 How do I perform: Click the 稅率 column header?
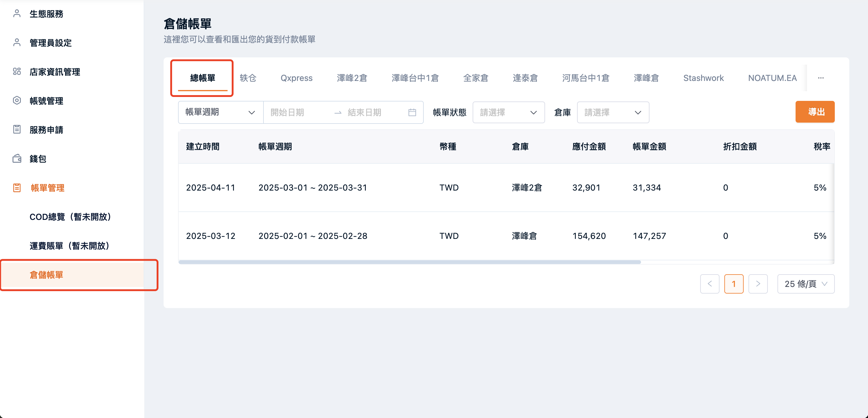pos(822,147)
